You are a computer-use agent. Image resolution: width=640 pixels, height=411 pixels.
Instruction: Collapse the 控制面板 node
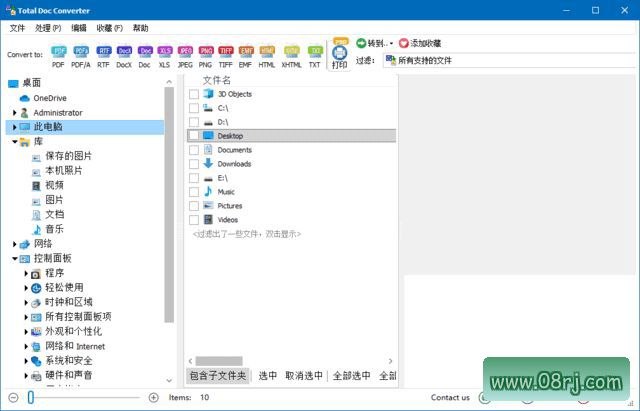pos(15,258)
